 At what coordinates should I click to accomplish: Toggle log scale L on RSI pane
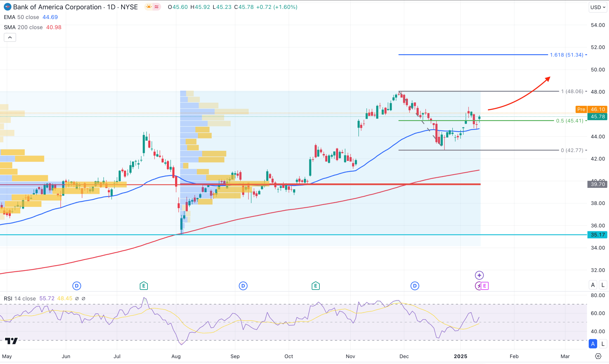(x=603, y=343)
